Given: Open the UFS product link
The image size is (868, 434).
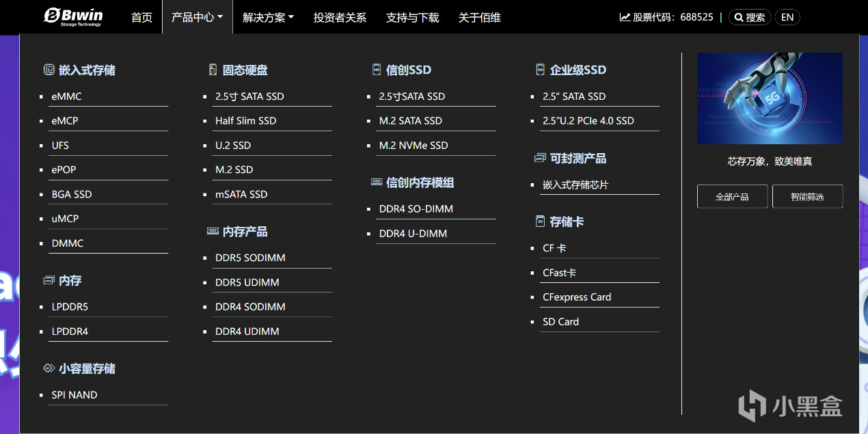Looking at the screenshot, I should pos(60,146).
